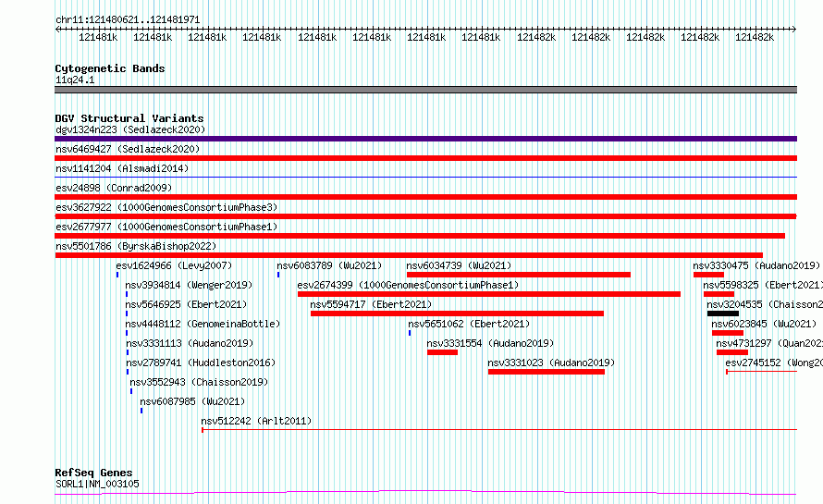The image size is (823, 504).
Task: Click nsv6023845 (Wu2021) label
Action: coord(764,324)
